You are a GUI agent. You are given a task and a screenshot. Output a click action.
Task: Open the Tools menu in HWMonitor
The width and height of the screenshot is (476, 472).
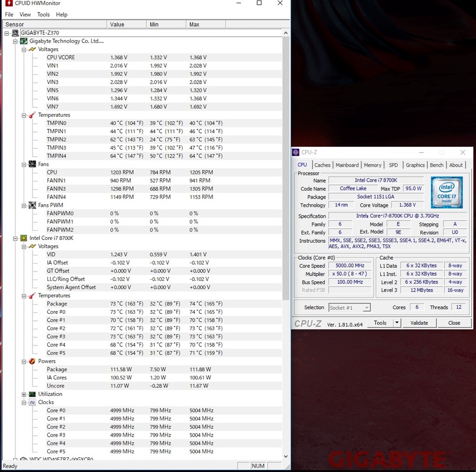pyautogui.click(x=43, y=14)
